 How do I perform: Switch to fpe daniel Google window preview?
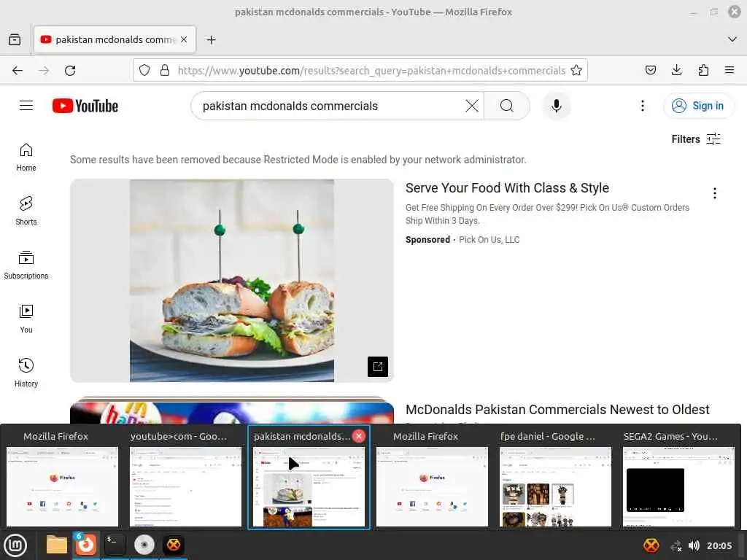point(555,478)
